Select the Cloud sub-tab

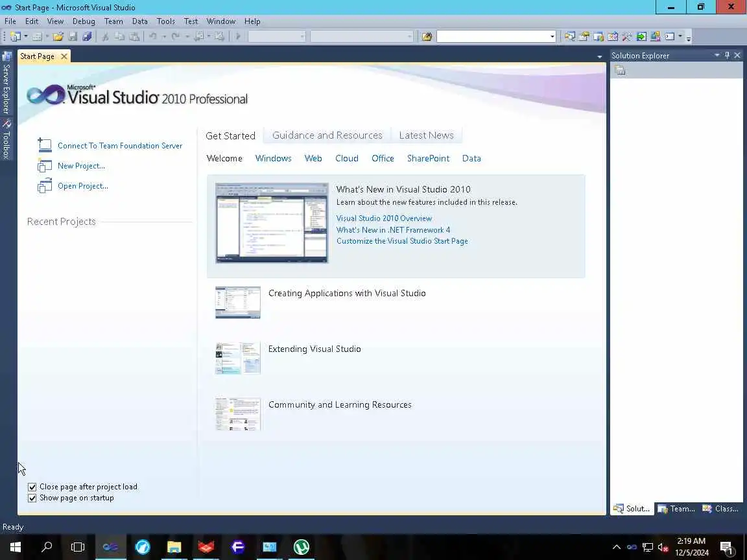click(x=347, y=158)
